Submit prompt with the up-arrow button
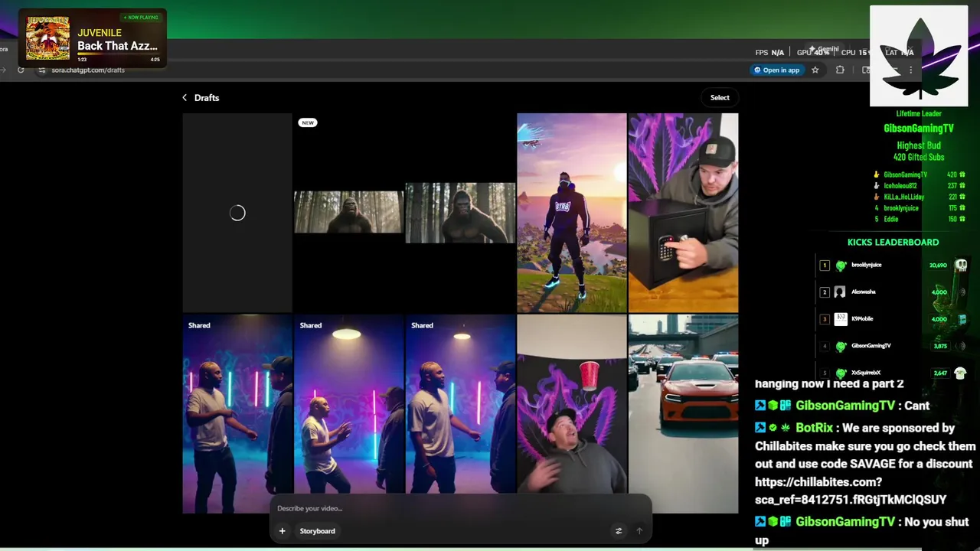This screenshot has width=980, height=551. click(x=639, y=531)
